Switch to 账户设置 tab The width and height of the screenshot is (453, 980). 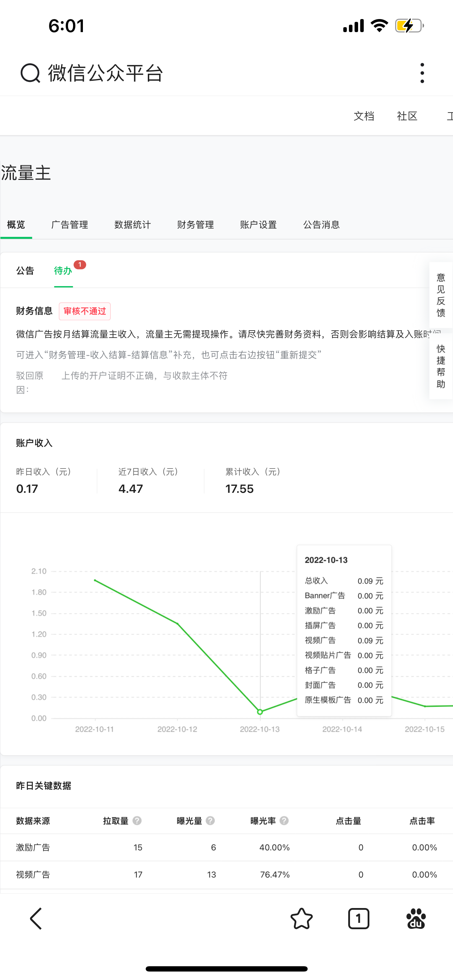pos(258,225)
